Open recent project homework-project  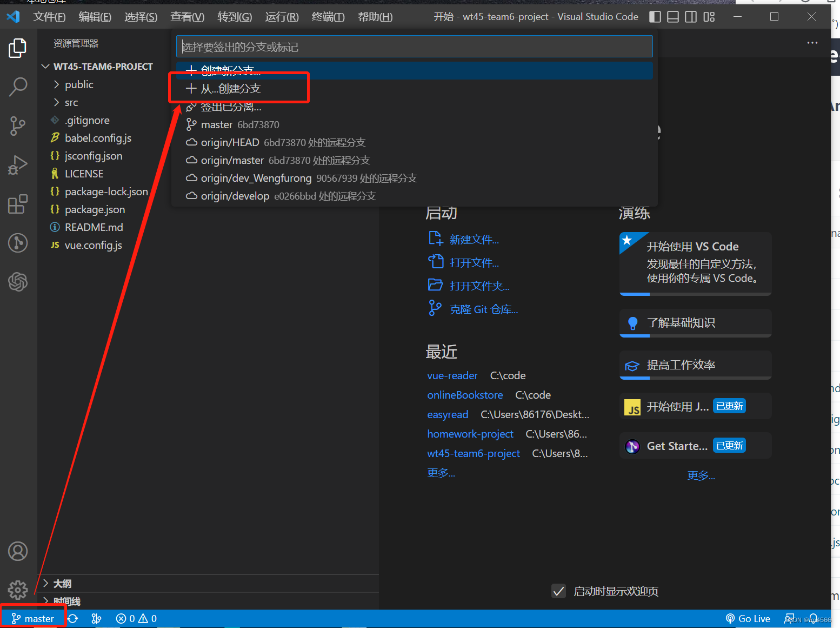click(x=470, y=434)
